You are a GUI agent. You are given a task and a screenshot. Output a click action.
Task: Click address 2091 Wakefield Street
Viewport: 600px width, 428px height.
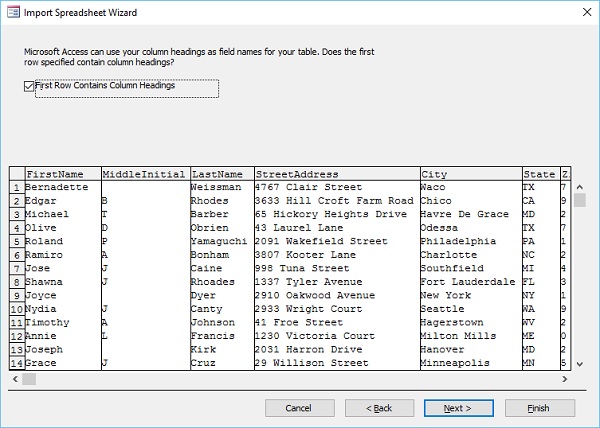(337, 241)
